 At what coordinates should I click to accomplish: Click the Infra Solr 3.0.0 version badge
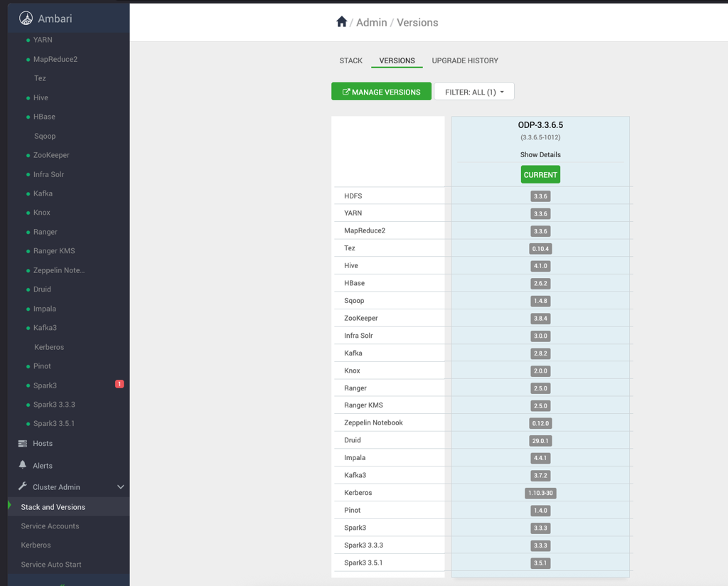540,336
